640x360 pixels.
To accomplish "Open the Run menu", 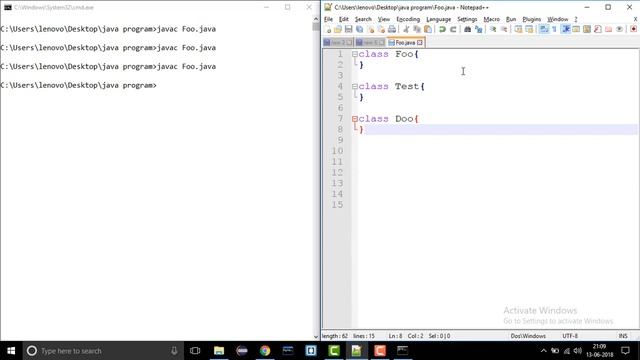I will pyautogui.click(x=511, y=19).
